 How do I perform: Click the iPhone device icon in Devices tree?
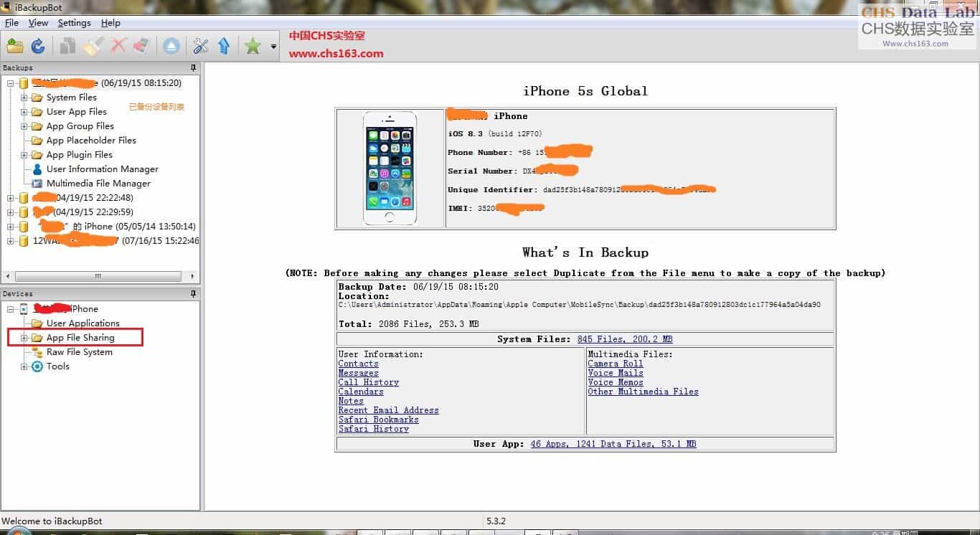pos(24,309)
